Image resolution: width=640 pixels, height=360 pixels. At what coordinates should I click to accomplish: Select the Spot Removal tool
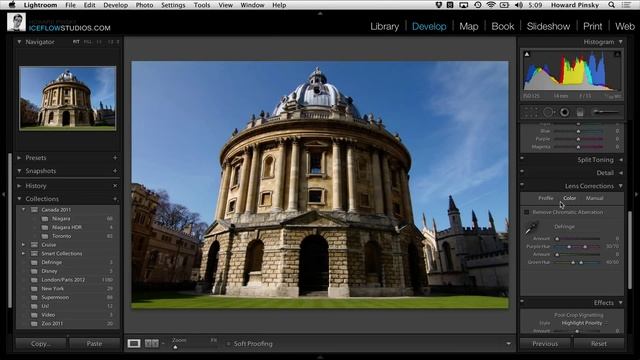pyautogui.click(x=548, y=112)
